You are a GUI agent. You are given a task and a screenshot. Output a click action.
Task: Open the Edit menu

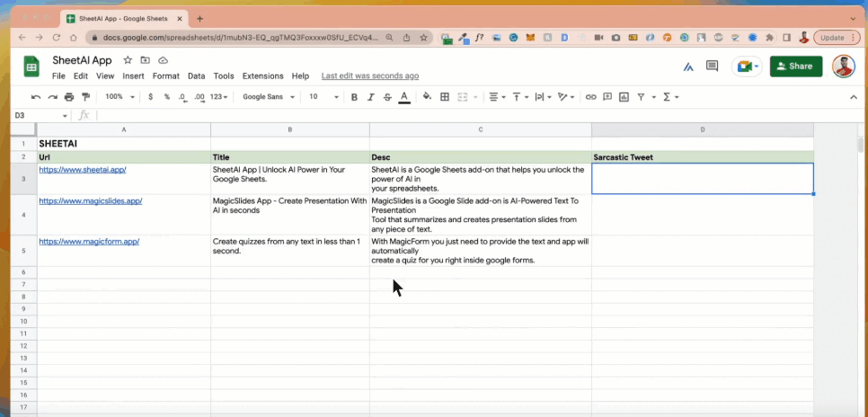[81, 75]
